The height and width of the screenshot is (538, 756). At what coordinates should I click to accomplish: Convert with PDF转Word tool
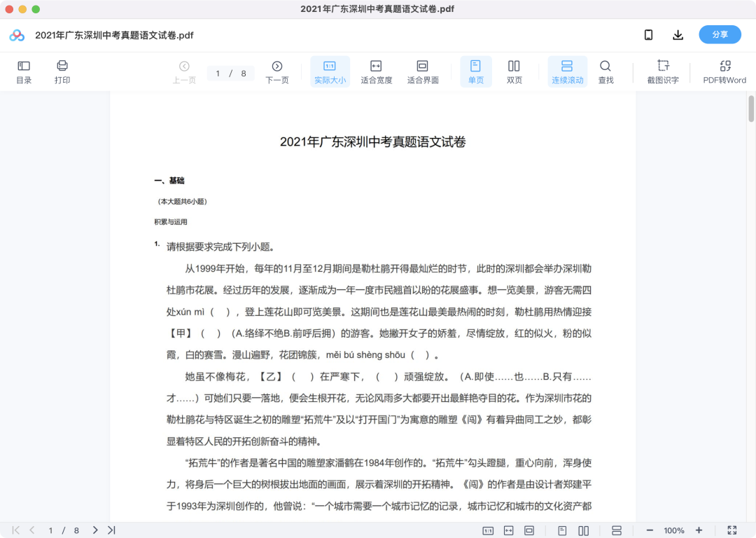(x=724, y=72)
